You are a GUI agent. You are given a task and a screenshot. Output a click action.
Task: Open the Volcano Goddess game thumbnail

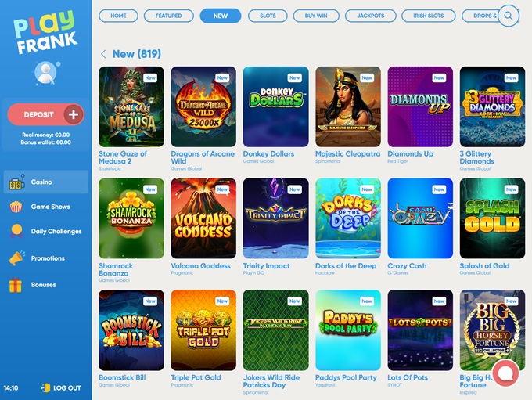pyautogui.click(x=203, y=218)
